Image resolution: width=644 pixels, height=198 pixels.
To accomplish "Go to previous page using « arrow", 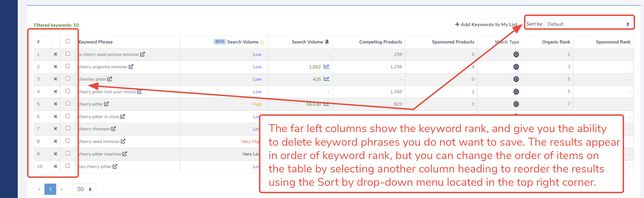I will coord(39,189).
